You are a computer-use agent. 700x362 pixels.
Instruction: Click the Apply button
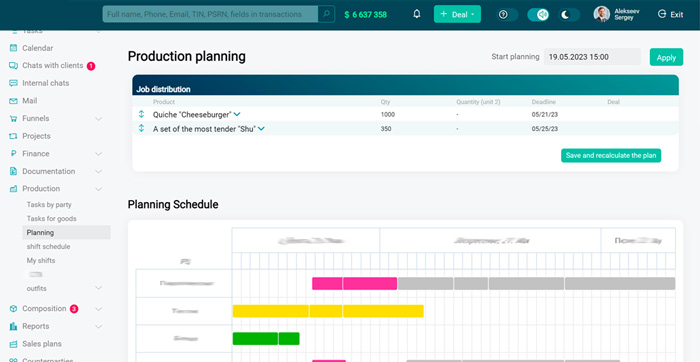pos(666,57)
